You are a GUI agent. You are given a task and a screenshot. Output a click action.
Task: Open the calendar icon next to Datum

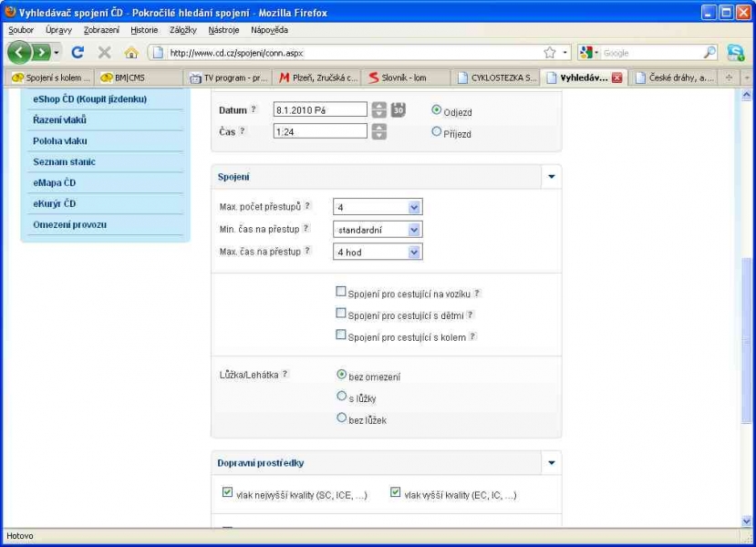399,110
